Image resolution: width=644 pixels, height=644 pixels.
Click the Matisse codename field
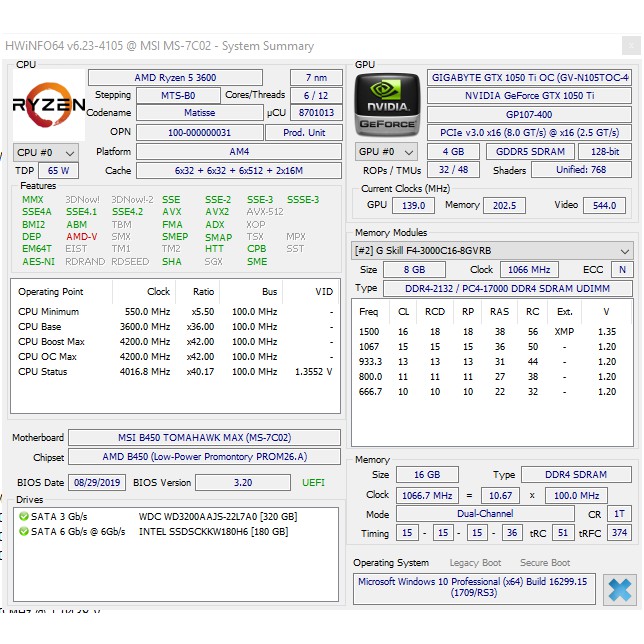(x=200, y=113)
